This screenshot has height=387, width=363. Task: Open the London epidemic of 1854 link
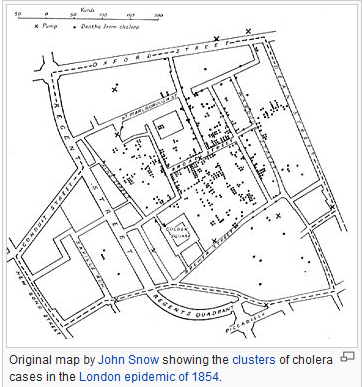coord(149,377)
